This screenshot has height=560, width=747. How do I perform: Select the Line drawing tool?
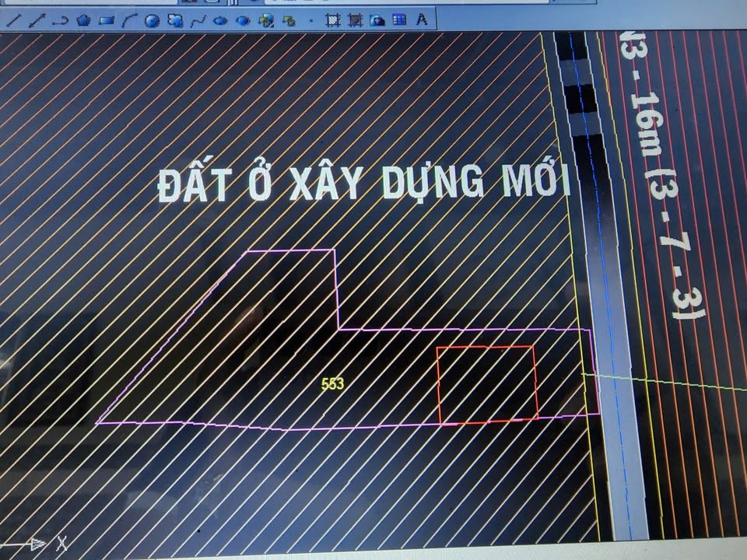coord(12,21)
